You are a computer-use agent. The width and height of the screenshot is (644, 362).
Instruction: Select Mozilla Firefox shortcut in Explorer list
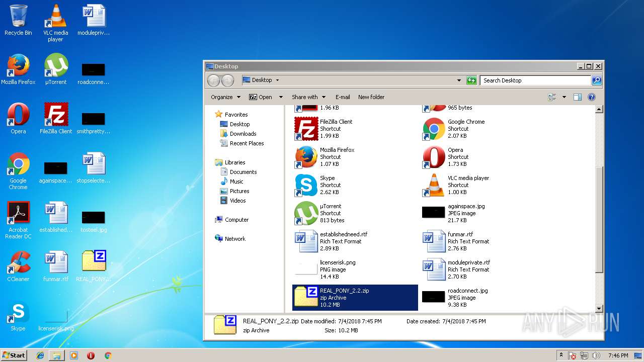click(355, 157)
